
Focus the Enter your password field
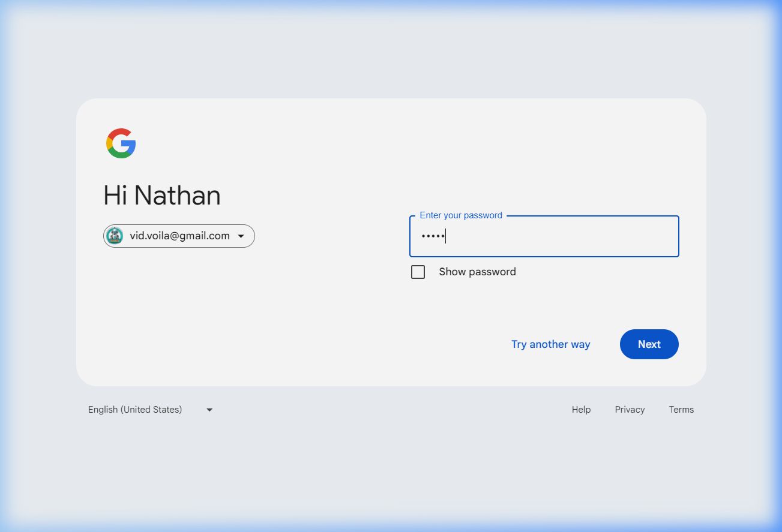544,236
